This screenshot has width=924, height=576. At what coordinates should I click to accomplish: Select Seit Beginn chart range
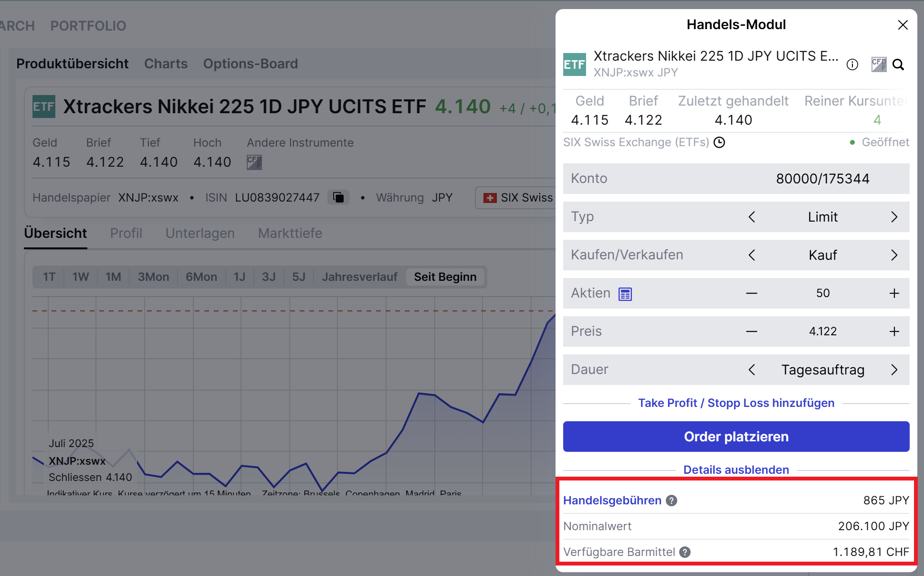[x=445, y=277]
